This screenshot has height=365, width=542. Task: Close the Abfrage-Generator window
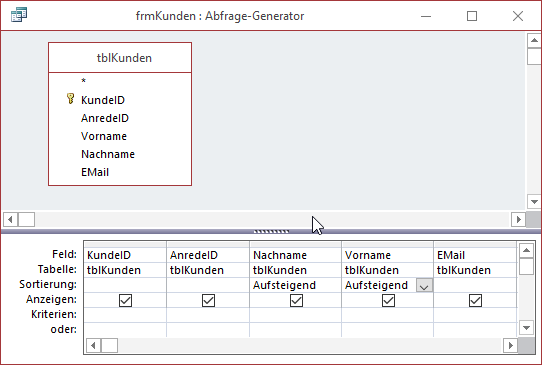point(518,16)
